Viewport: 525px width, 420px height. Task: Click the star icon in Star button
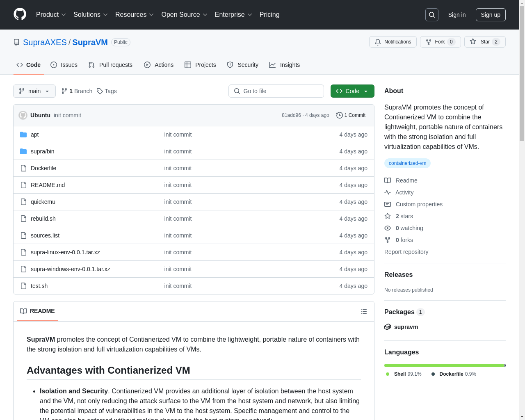(473, 42)
